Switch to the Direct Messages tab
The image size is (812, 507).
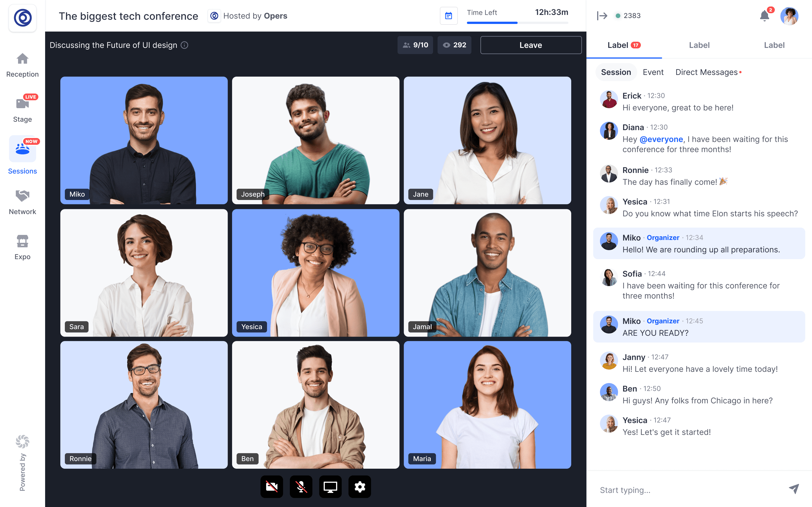[x=707, y=72]
